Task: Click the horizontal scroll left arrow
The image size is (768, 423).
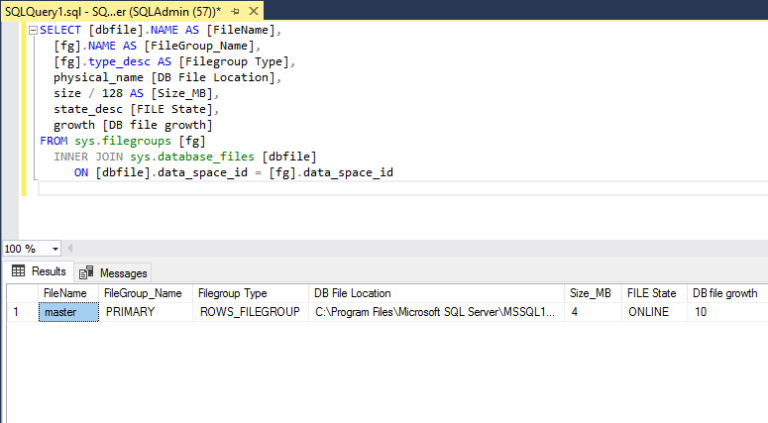Action: click(70, 249)
